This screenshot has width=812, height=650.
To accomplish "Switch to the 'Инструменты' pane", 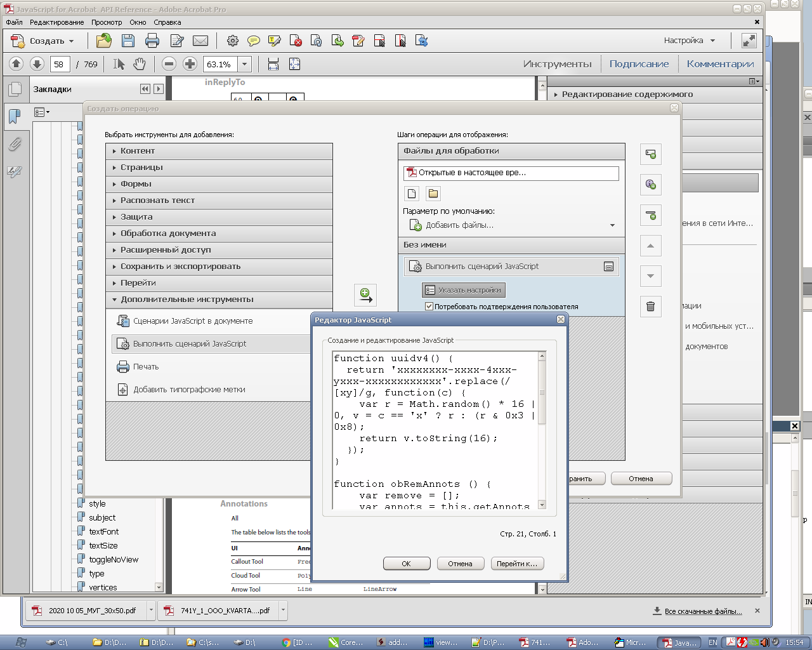I will 557,63.
